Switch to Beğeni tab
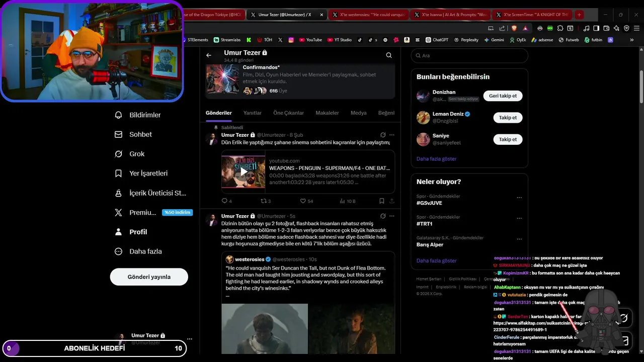The width and height of the screenshot is (644, 362). pyautogui.click(x=386, y=113)
